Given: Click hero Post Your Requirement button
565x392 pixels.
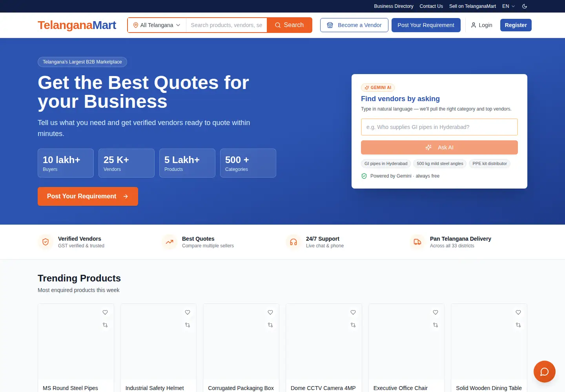Looking at the screenshot, I should point(88,196).
